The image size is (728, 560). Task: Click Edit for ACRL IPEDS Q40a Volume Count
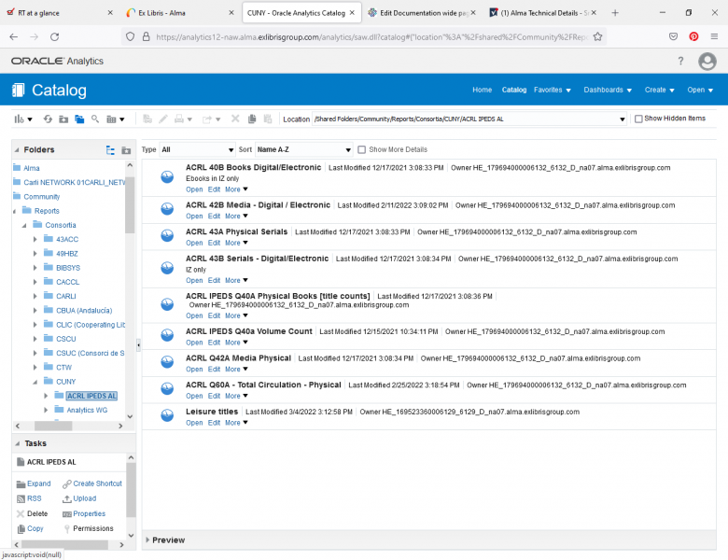click(214, 343)
